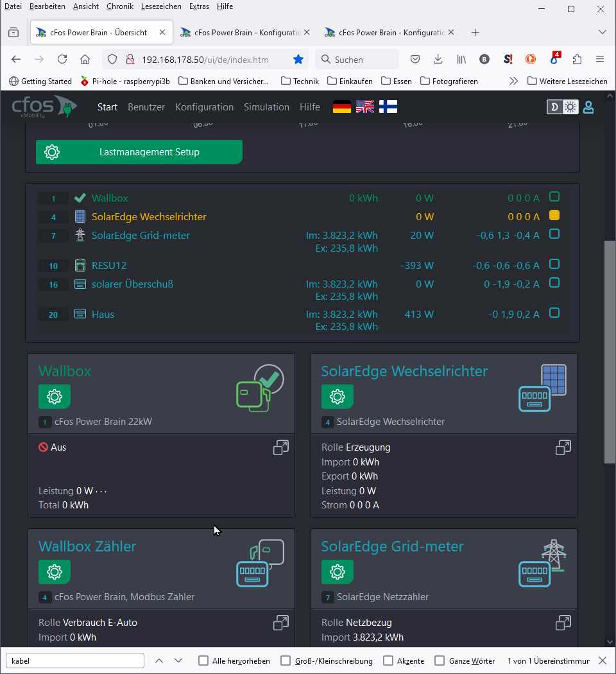Open the Fotografieren bookmark folder
Screen dimensions: 616x674
click(449, 82)
